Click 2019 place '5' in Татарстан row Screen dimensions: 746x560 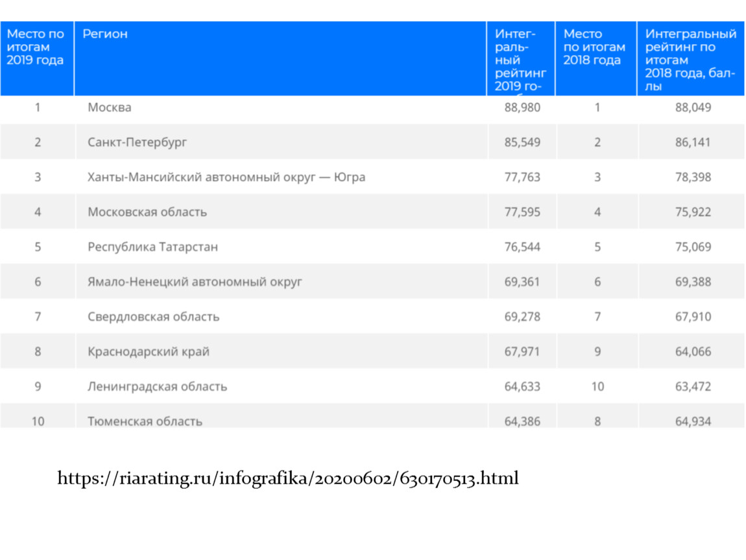38,247
